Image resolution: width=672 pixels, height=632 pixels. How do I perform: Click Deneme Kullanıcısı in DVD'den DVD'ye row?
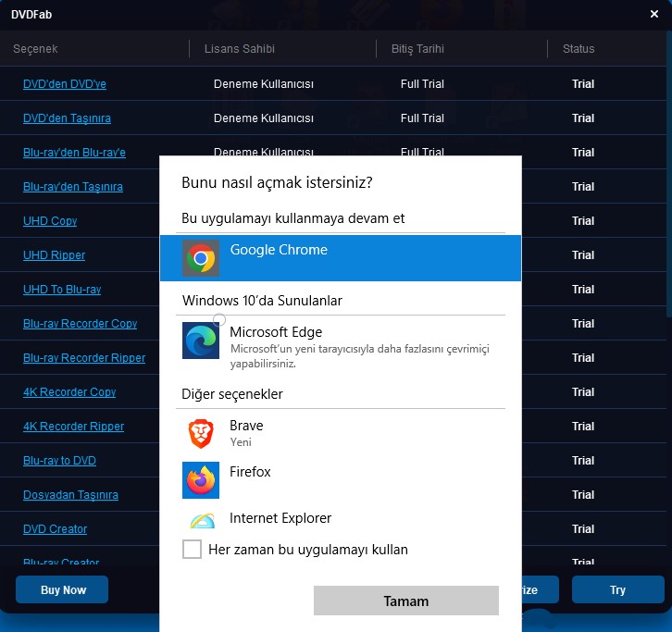[264, 84]
